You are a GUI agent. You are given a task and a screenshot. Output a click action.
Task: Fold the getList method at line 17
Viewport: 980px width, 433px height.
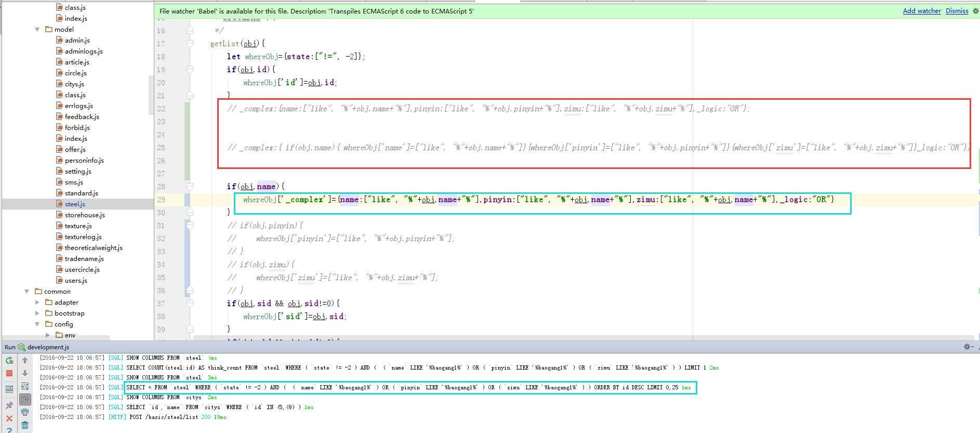190,44
